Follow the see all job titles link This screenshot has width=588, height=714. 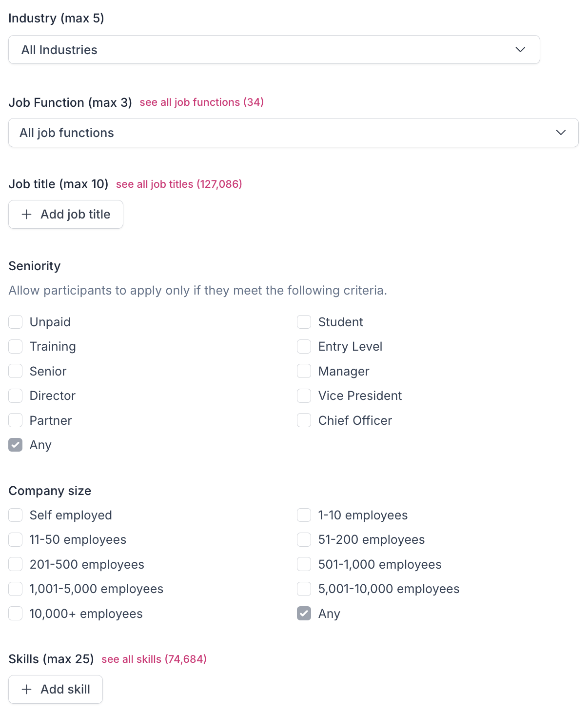pyautogui.click(x=179, y=184)
